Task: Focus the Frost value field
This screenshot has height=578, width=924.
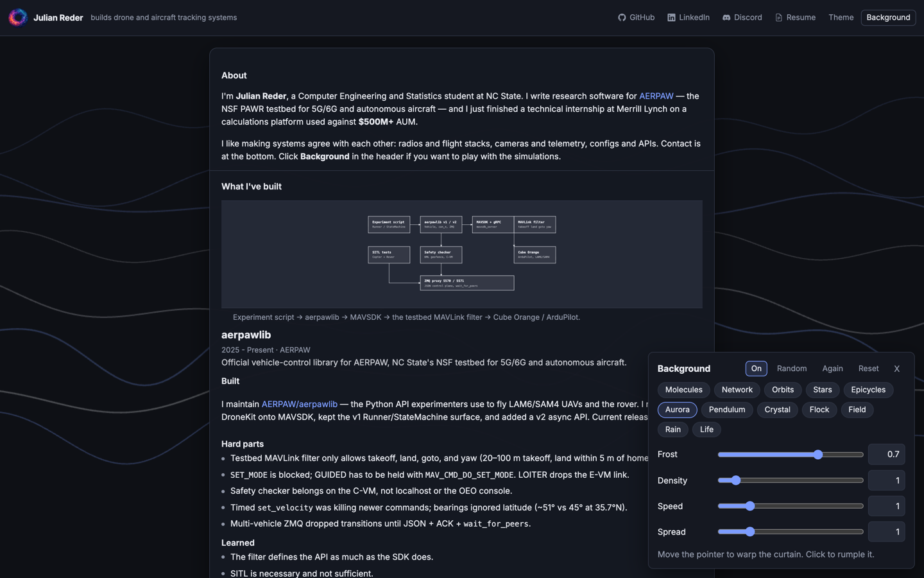Action: pos(886,455)
